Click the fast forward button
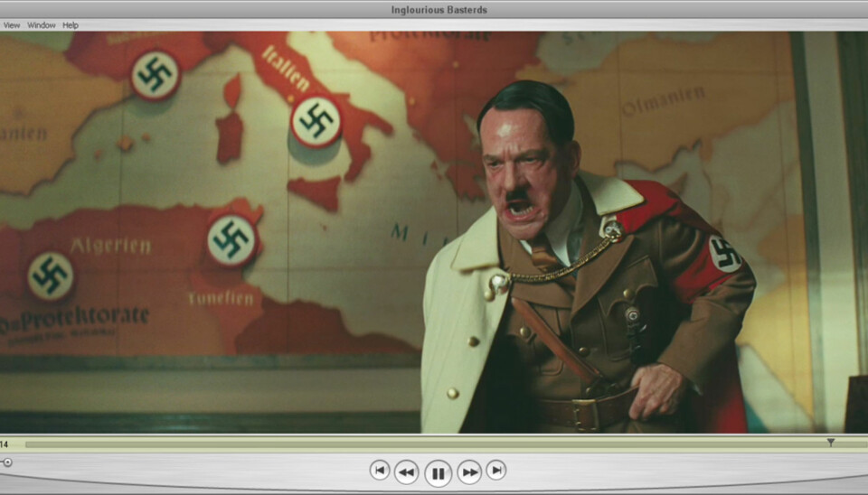The height and width of the screenshot is (495, 868). pyautogui.click(x=469, y=472)
